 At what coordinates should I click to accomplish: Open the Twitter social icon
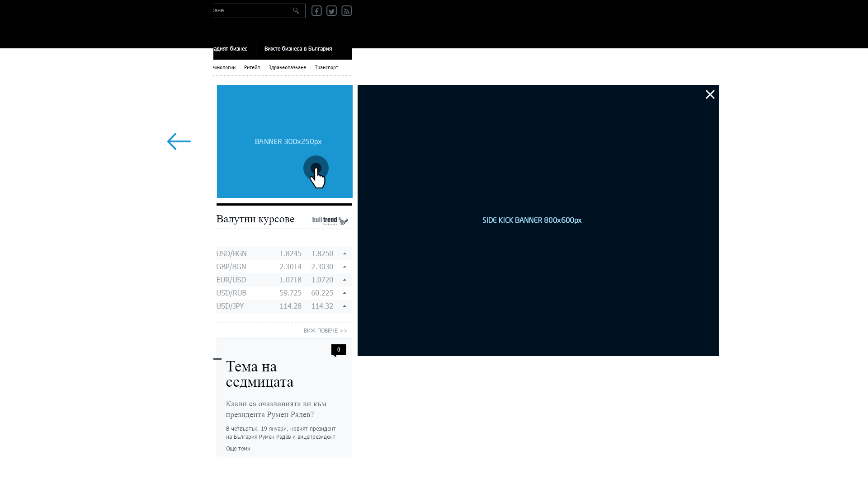[331, 11]
